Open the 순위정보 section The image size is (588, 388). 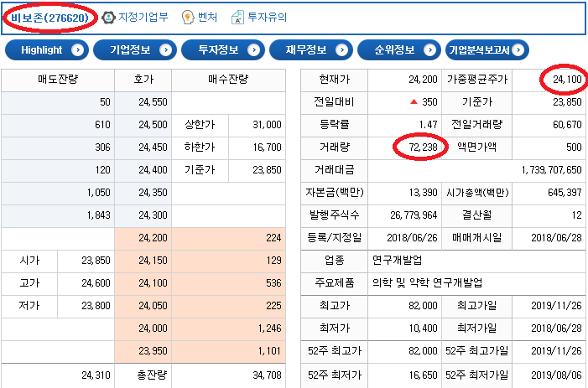pos(399,49)
